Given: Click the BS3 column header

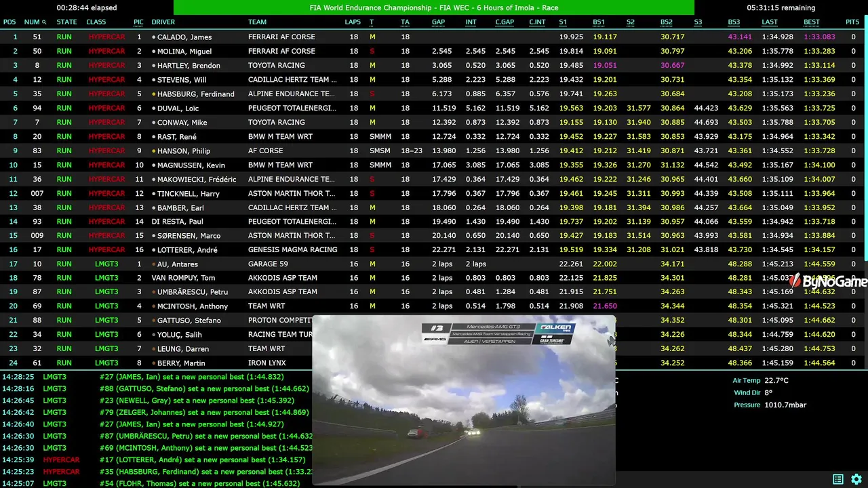Looking at the screenshot, I should (x=734, y=22).
